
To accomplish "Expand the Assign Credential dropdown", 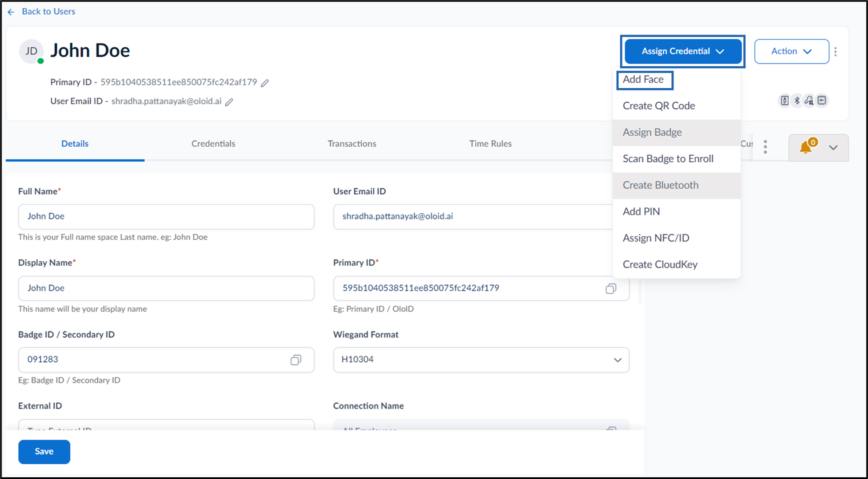I will click(x=683, y=51).
